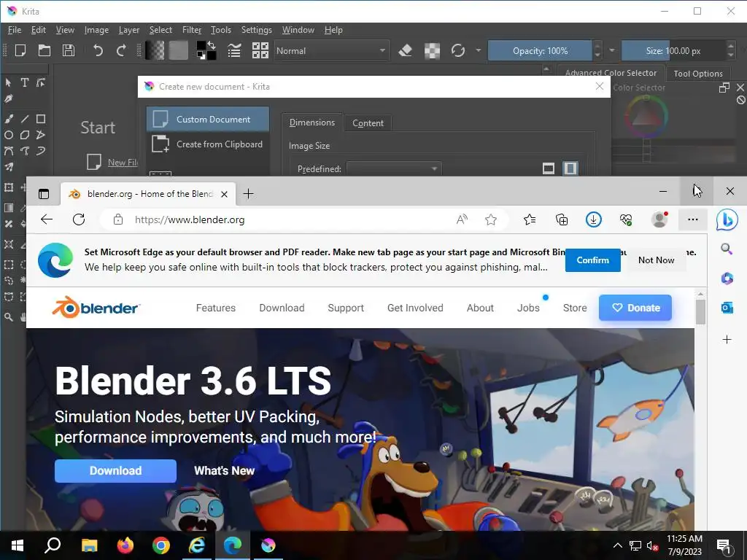This screenshot has height=560, width=747.
Task: Click the Donate button on blender.org
Action: 635,308
